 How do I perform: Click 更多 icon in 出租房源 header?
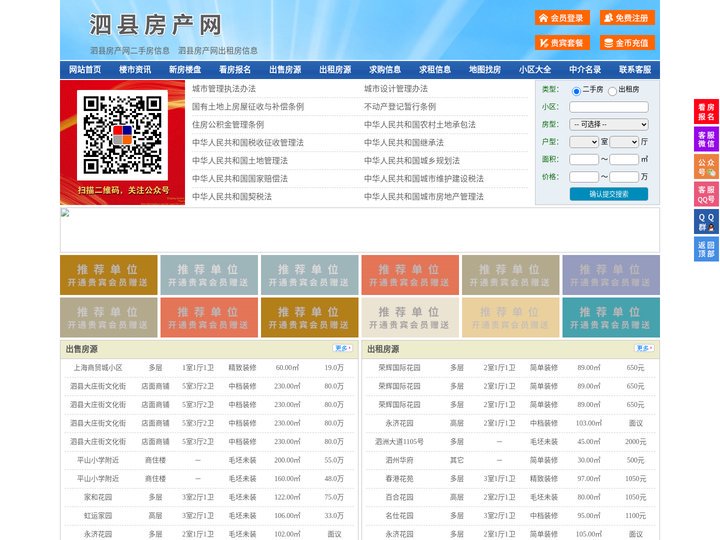pos(644,348)
